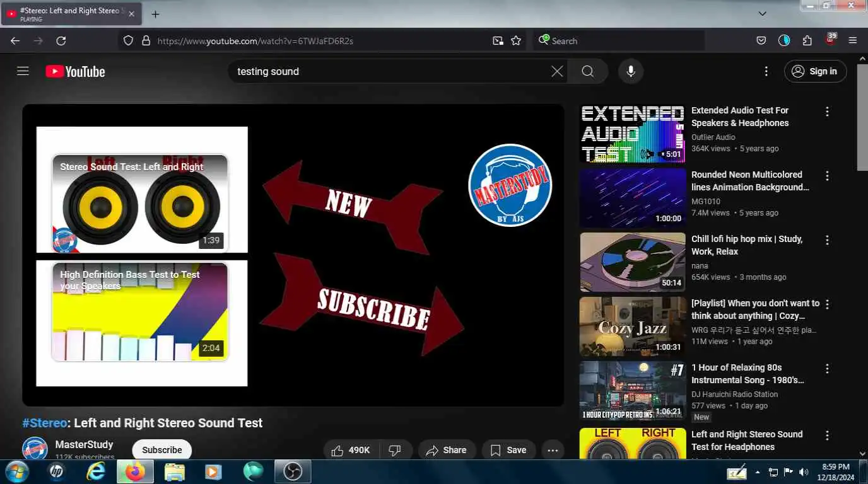Save video to a playlist
868x484 pixels.
tap(509, 450)
